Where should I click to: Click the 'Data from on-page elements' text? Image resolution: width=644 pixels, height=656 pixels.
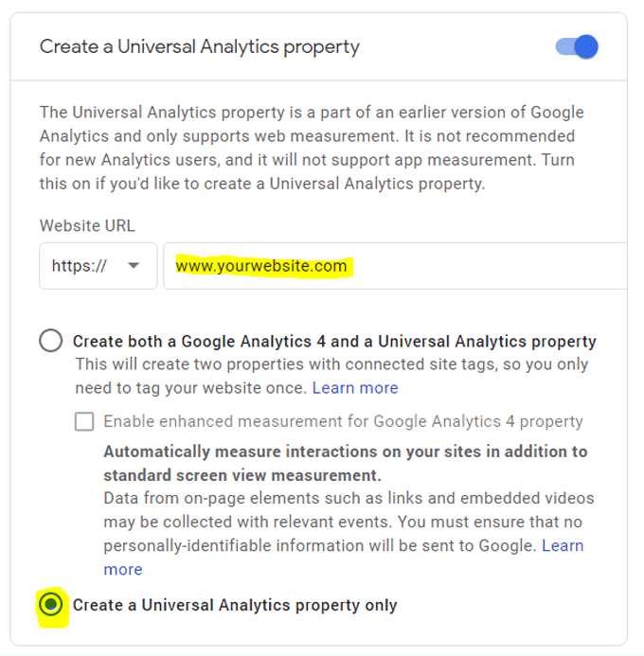tap(349, 498)
